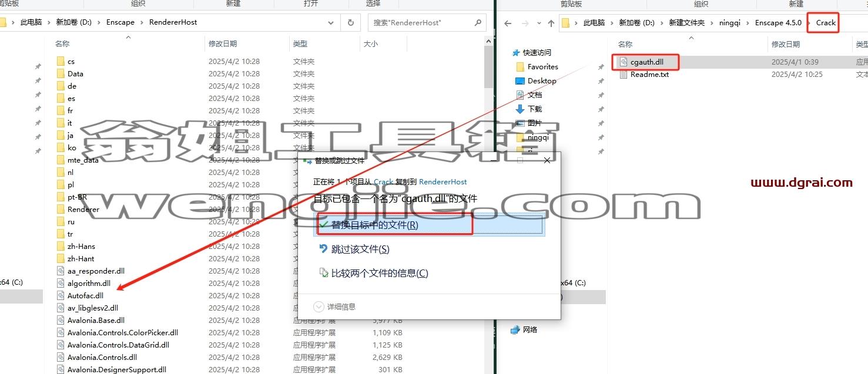Screen dimensions: 868x374
Task: Expand chevron after ningqi breadcrumb
Action: click(747, 23)
